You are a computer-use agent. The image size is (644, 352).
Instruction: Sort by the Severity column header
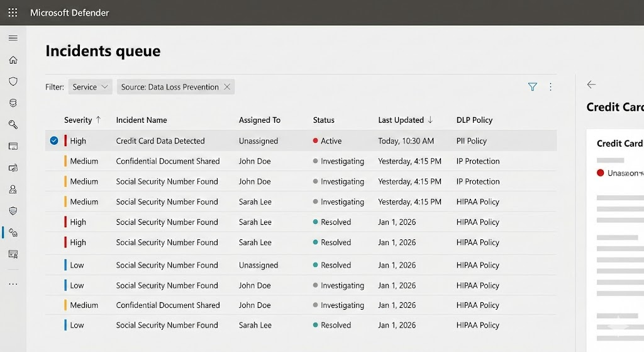coord(78,120)
